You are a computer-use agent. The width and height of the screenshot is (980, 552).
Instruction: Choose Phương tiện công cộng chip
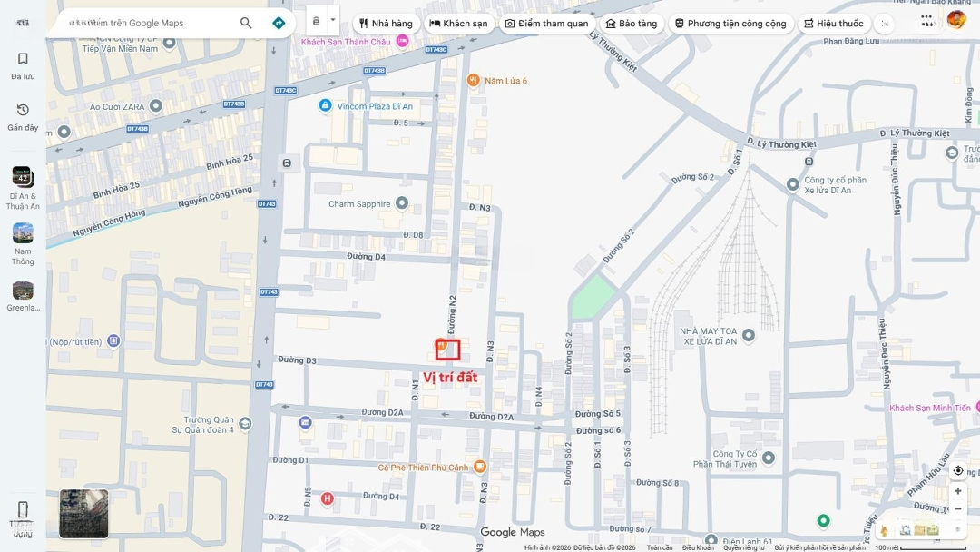730,24
